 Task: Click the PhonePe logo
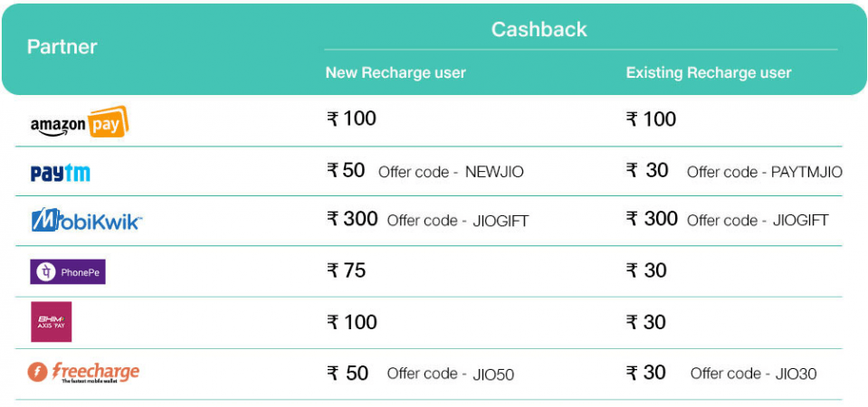tap(69, 270)
